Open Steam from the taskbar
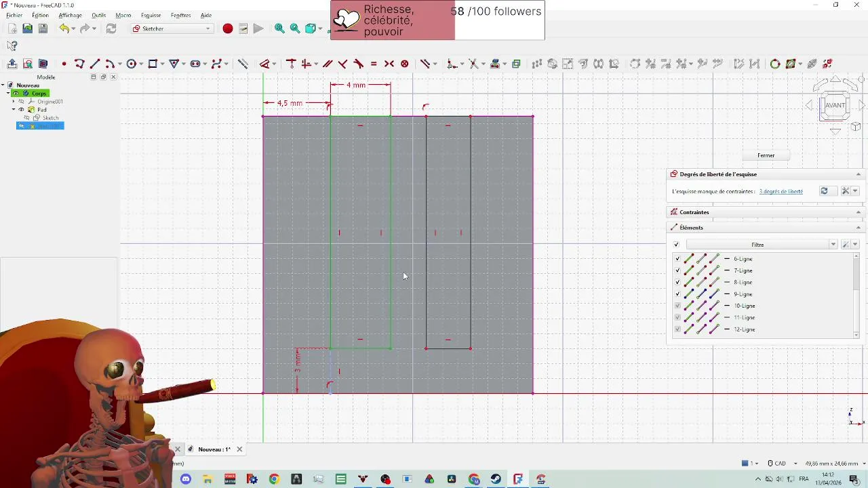868x488 pixels. [x=496, y=479]
